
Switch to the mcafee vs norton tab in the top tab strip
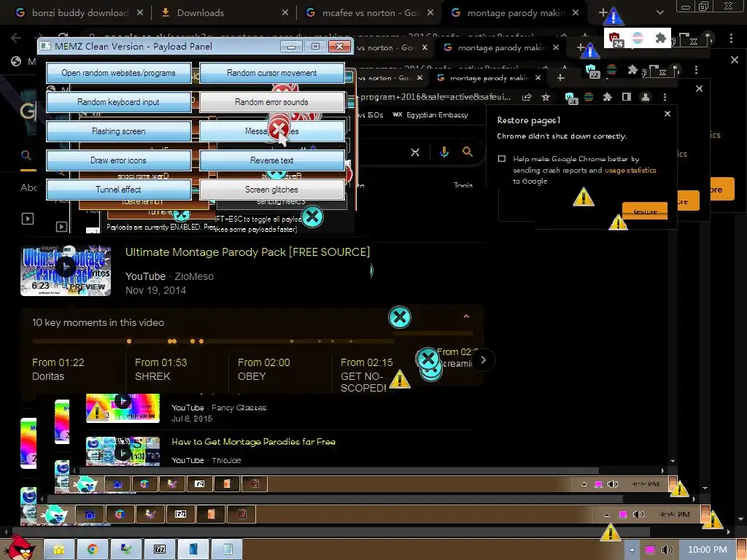(369, 13)
